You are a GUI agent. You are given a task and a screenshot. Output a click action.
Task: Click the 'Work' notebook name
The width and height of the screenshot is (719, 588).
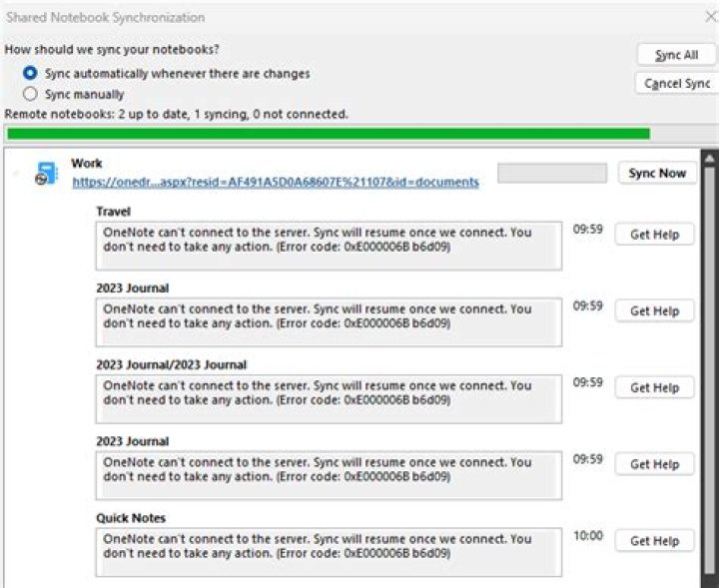click(87, 163)
